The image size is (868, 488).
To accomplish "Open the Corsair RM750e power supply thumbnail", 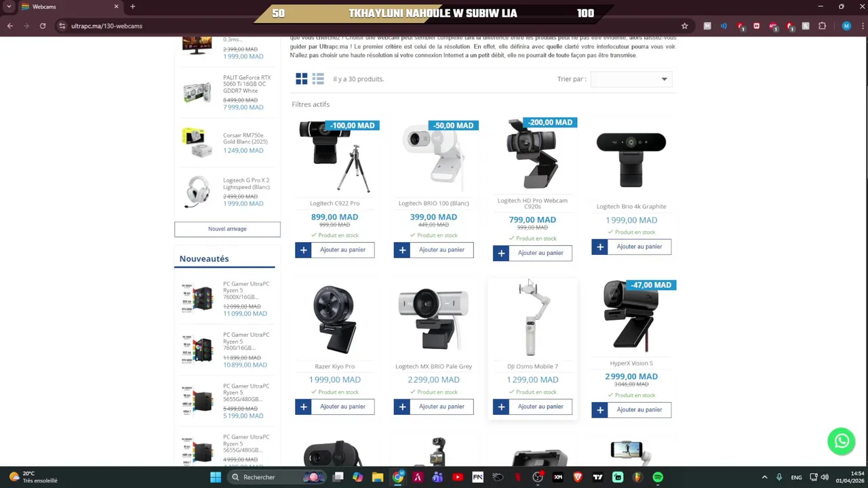I will pos(197,142).
